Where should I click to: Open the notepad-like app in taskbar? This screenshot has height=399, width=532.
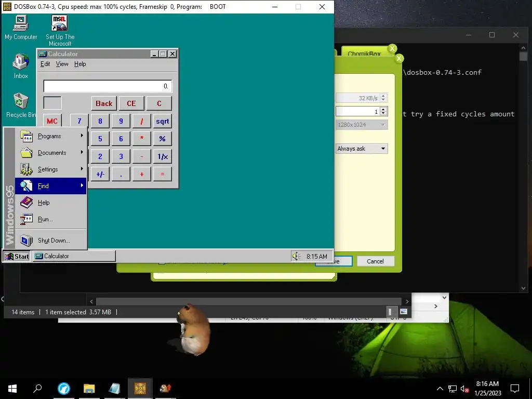point(114,388)
